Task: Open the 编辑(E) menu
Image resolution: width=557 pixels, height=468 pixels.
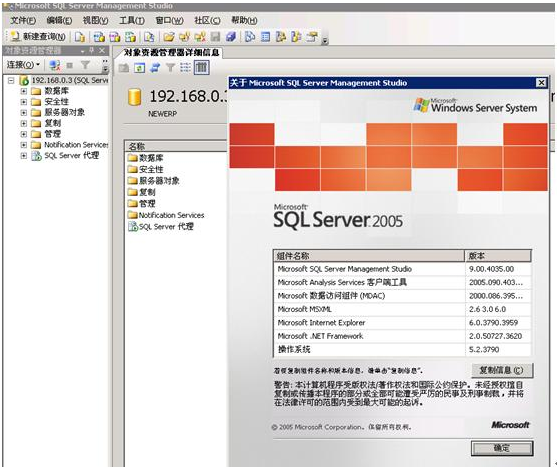Action: (59, 20)
